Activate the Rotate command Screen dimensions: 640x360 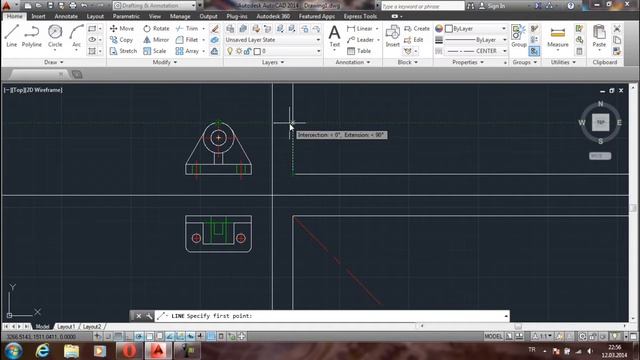pyautogui.click(x=156, y=29)
